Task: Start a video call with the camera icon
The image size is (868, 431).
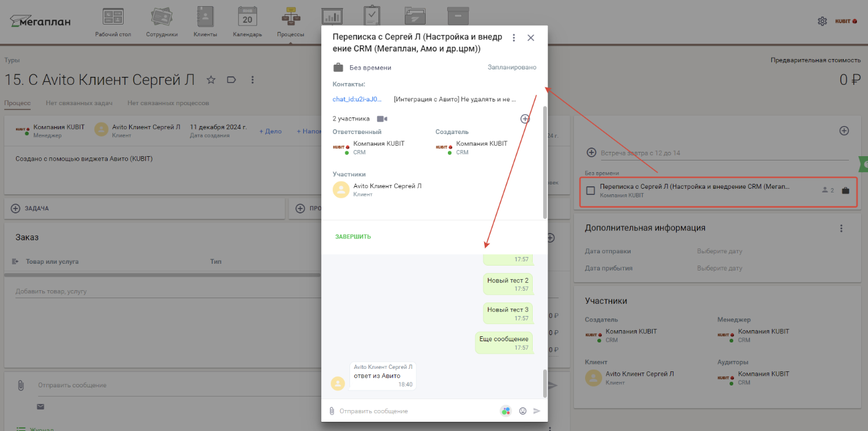Action: pos(382,119)
